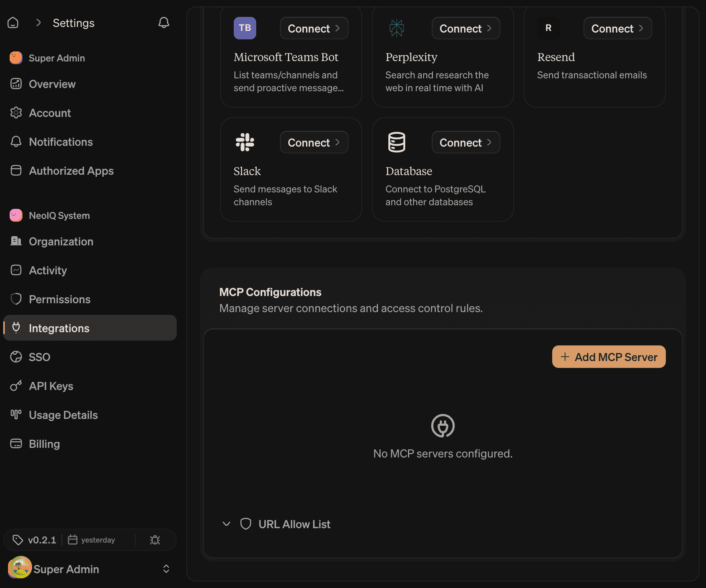Open Authorized Apps
The image size is (706, 588).
(90, 171)
